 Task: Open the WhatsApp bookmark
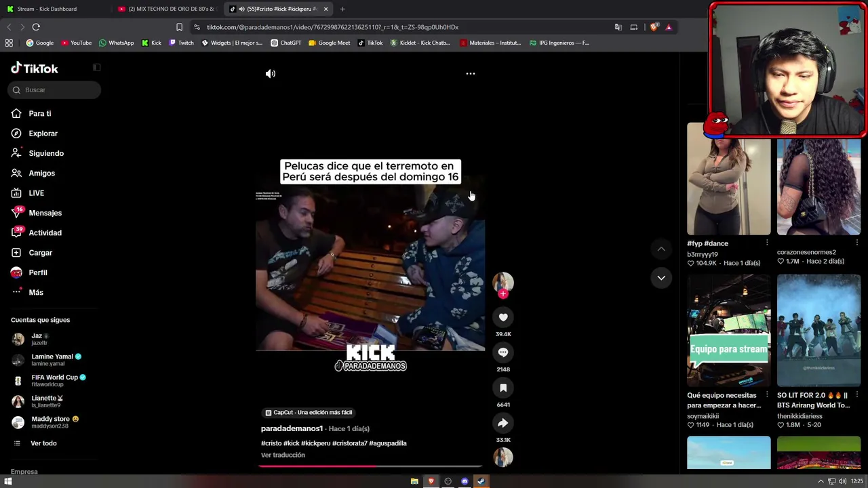coord(117,43)
